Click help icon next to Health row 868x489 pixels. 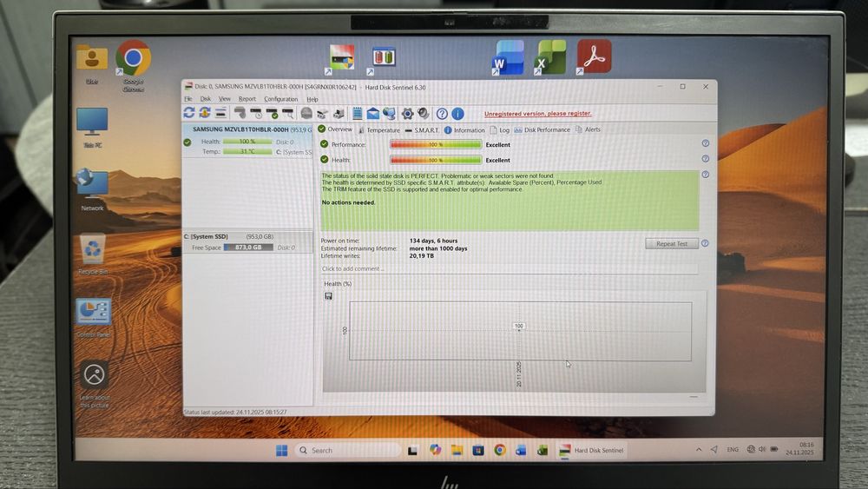click(x=705, y=159)
